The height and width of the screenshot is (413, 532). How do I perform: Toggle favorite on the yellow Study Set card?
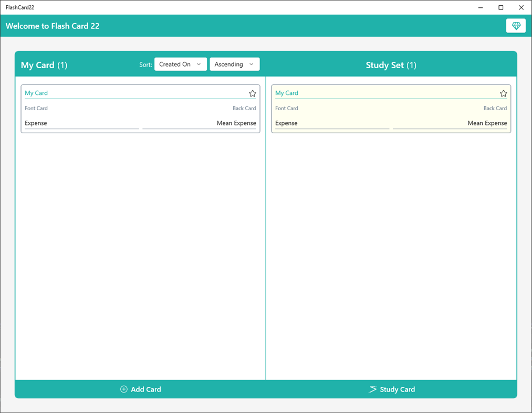(x=504, y=93)
